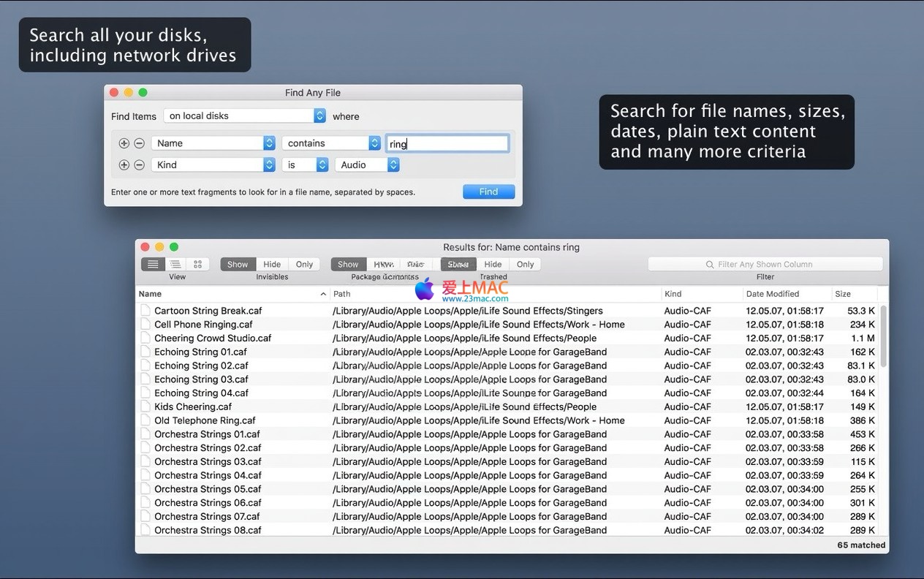924x579 pixels.
Task: Open the 'contains' operator dropdown
Action: point(333,143)
